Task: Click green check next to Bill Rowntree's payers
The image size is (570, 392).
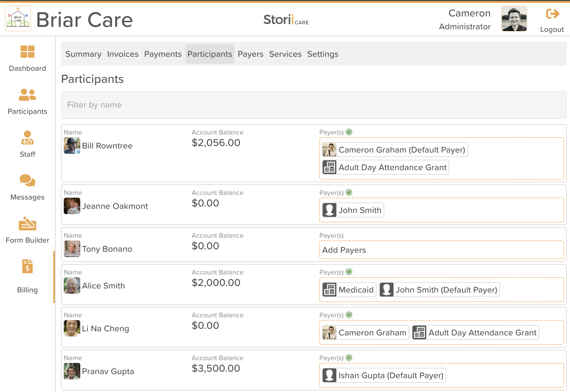Action: [349, 132]
